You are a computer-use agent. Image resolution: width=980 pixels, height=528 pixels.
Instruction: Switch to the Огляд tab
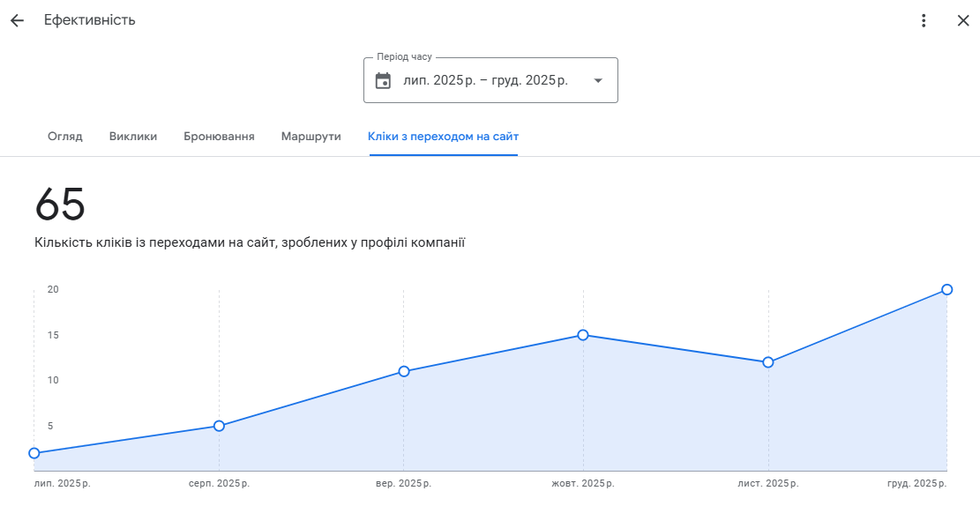click(65, 137)
